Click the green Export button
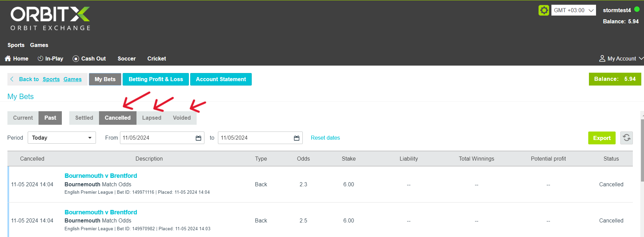Image resolution: width=644 pixels, height=237 pixels. [602, 138]
